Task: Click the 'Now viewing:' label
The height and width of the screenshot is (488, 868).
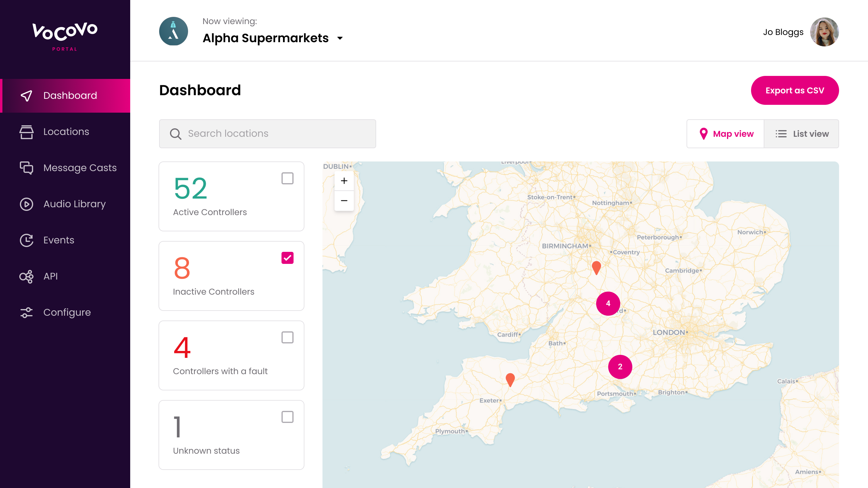Action: pos(229,21)
